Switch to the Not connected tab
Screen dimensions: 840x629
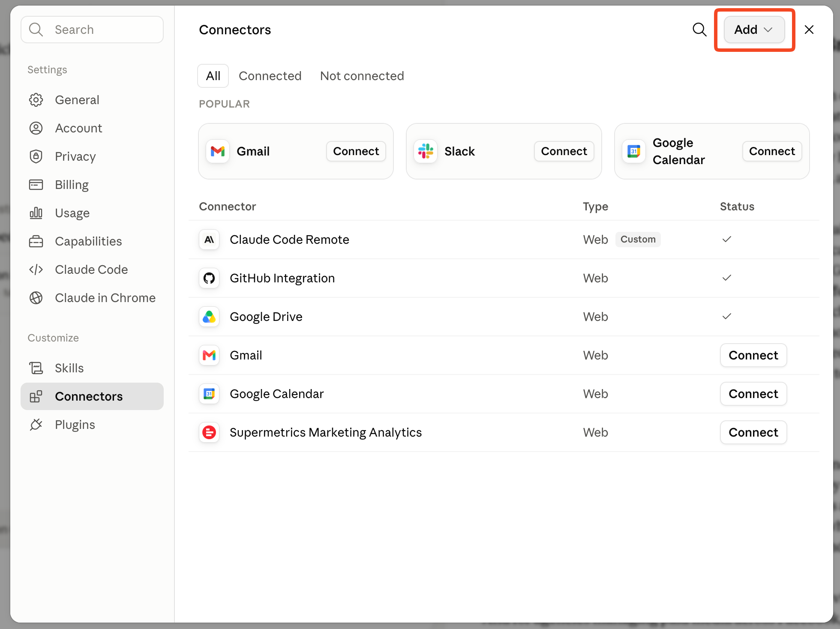[362, 76]
